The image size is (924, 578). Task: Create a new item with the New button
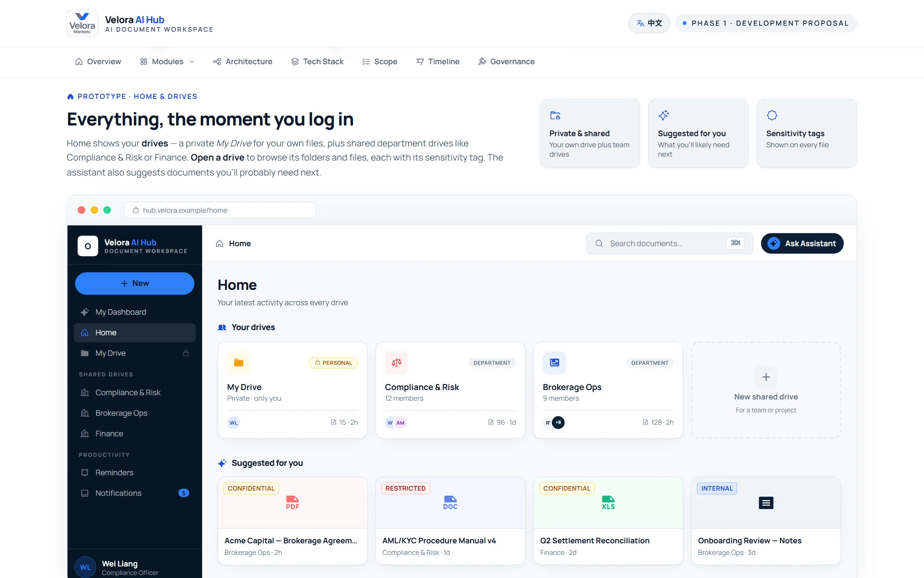(x=135, y=283)
